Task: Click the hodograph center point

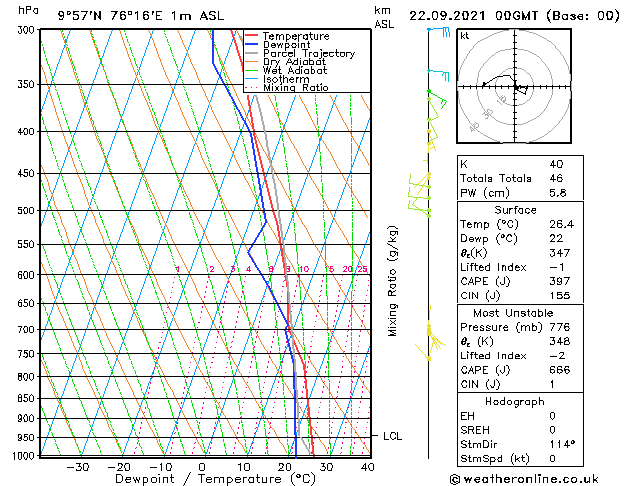Action: pos(515,87)
